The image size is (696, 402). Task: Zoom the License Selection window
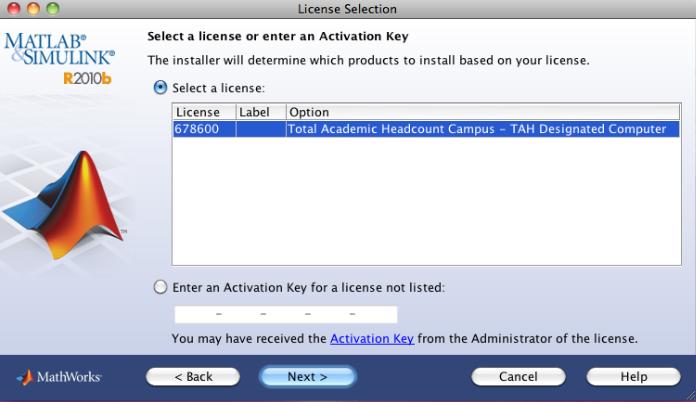click(51, 9)
